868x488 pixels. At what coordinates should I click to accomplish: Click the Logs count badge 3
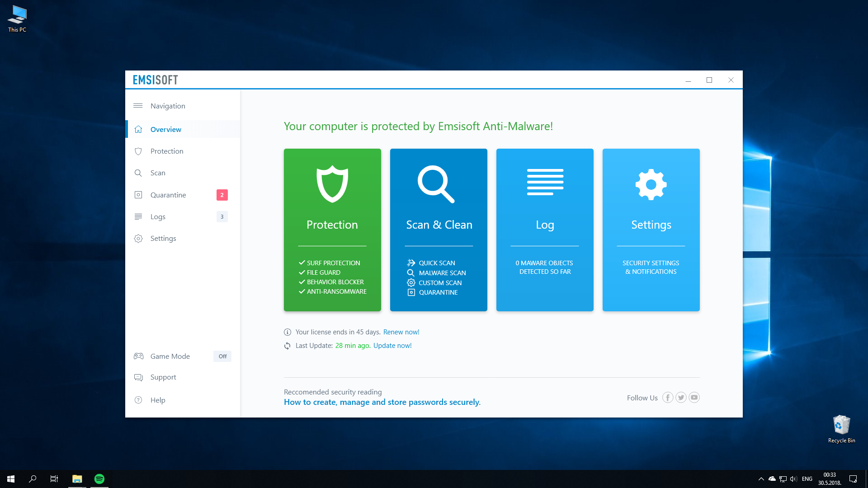pos(222,217)
